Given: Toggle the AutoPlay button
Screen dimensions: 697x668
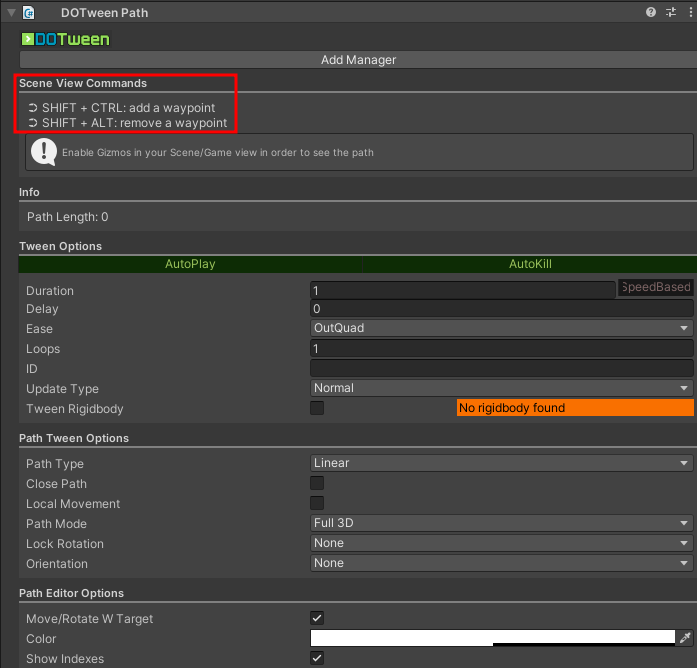Looking at the screenshot, I should (x=190, y=265).
